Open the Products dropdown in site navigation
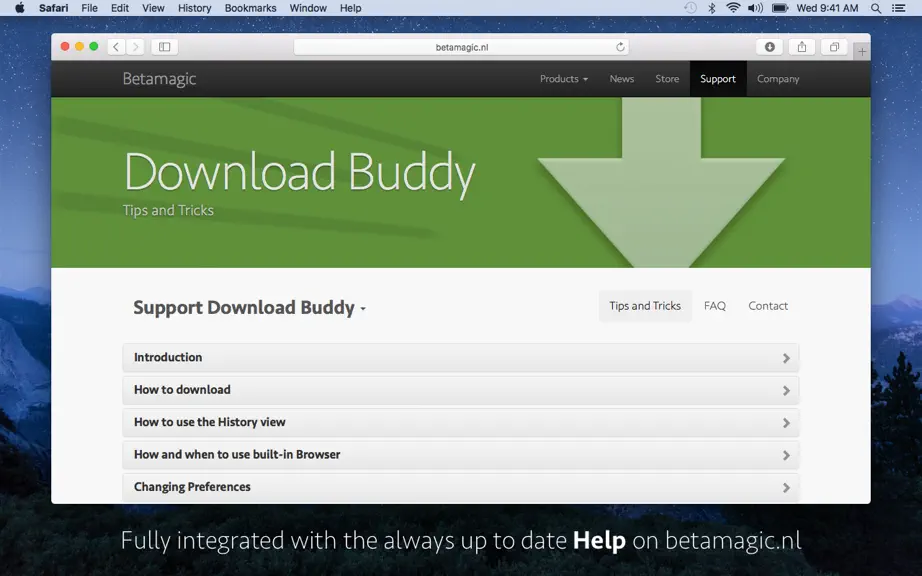The image size is (922, 576). tap(563, 79)
